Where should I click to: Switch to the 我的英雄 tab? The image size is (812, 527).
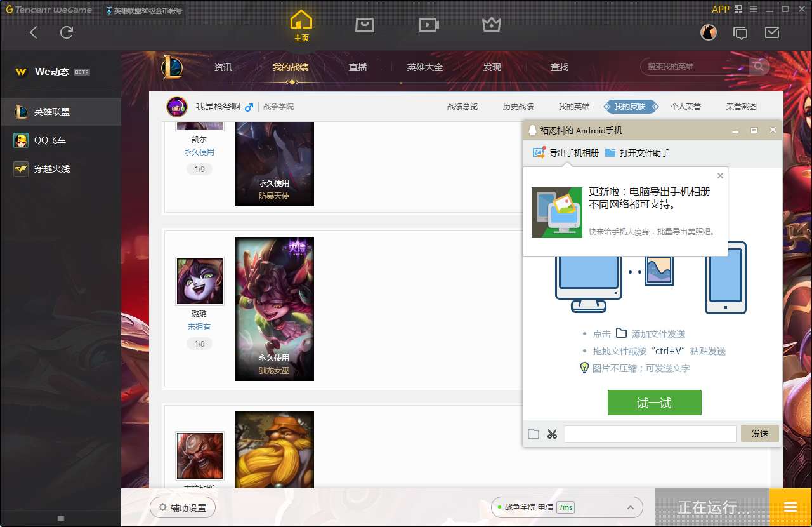(x=573, y=107)
